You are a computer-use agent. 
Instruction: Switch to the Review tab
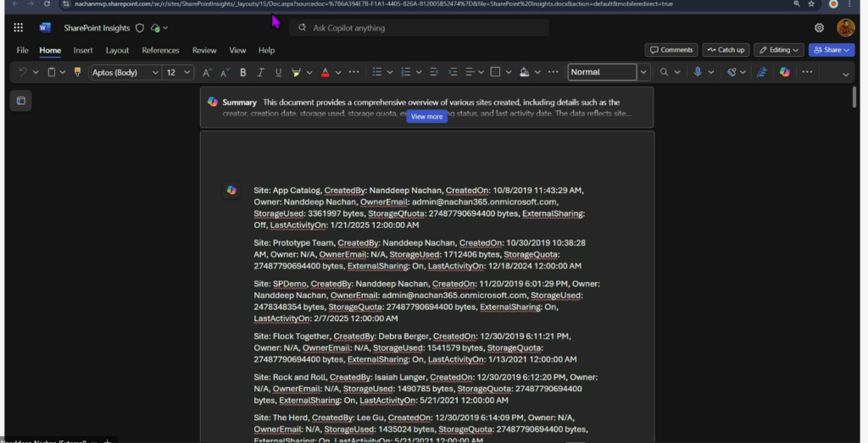(204, 50)
